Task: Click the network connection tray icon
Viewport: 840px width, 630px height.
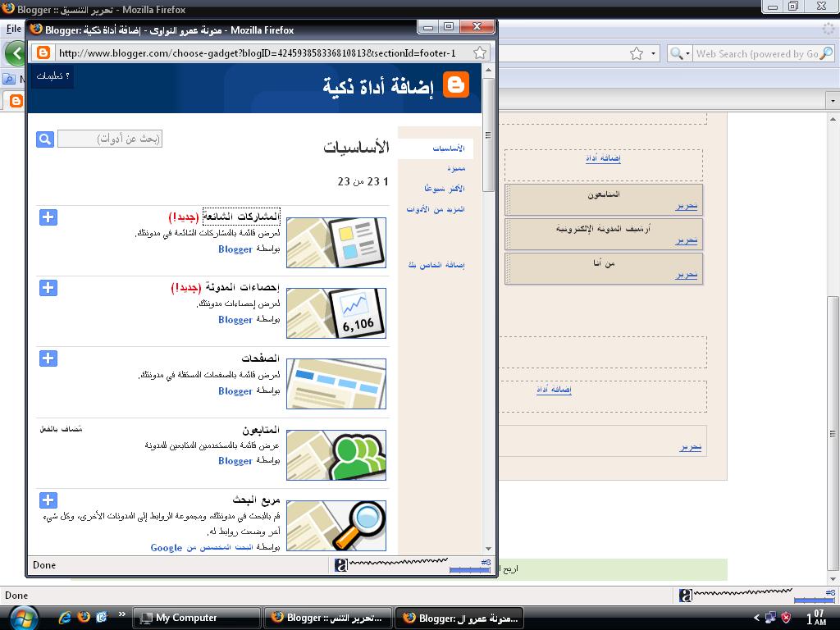Action: click(x=770, y=618)
